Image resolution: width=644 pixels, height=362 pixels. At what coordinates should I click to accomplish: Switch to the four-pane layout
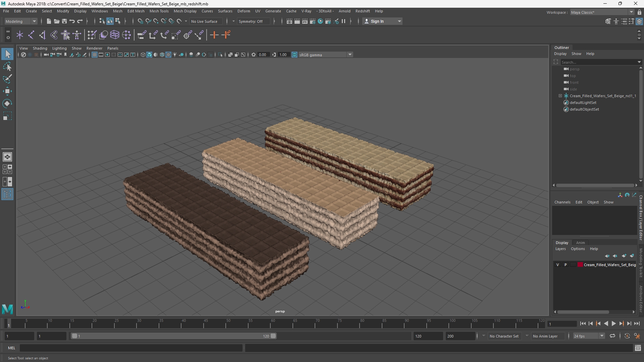tap(7, 169)
